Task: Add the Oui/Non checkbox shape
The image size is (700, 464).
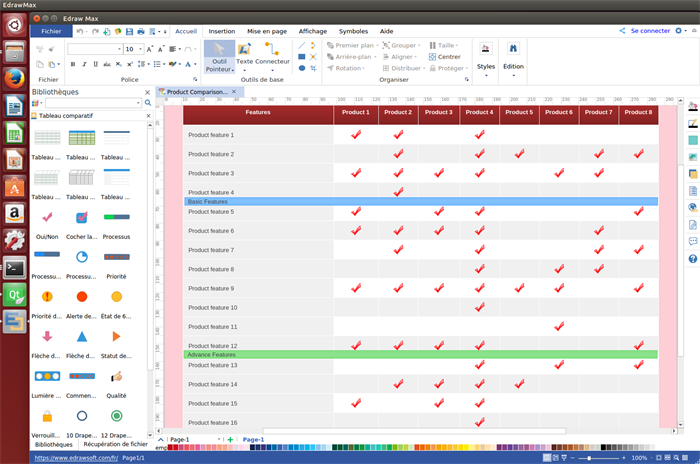Action: (46, 216)
